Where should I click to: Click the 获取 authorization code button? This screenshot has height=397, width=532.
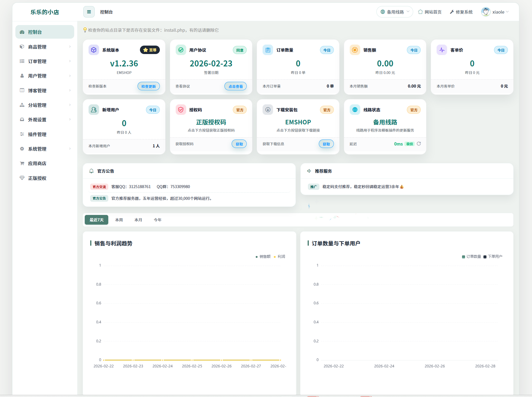(239, 144)
